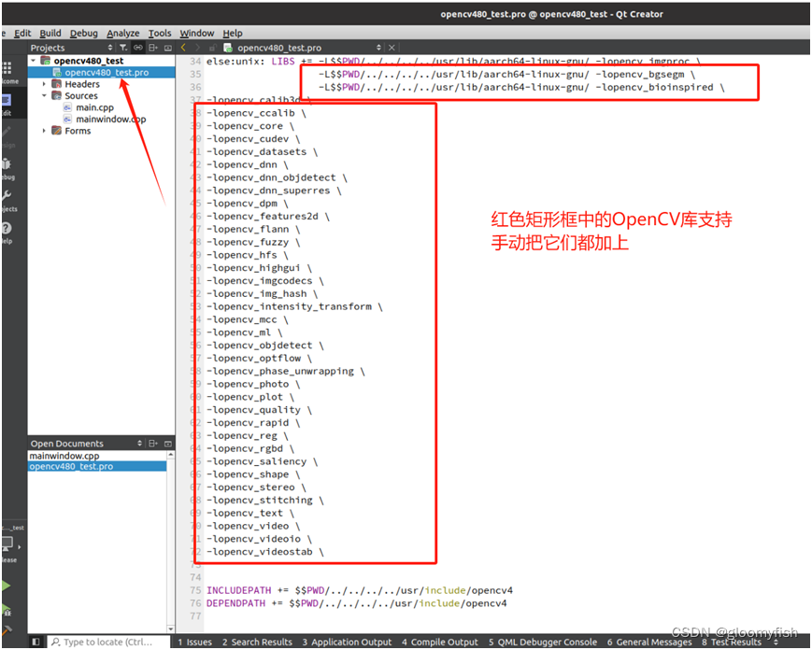Open the Analyze menu

123,33
